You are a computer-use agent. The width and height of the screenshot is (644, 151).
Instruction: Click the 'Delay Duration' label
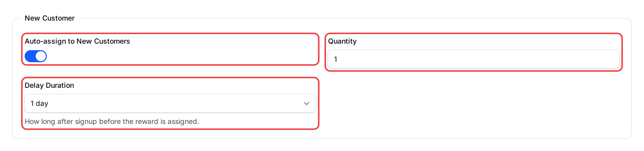(49, 85)
